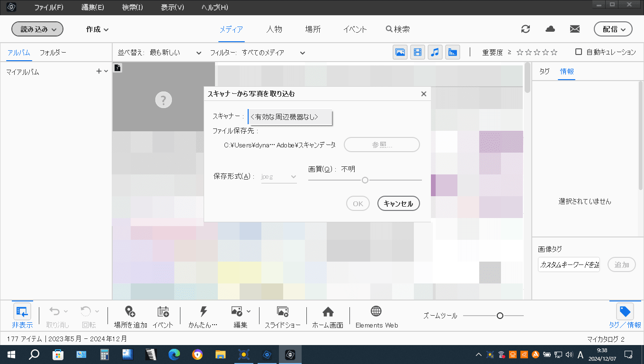Expand Editor options arrow

[x=249, y=311]
